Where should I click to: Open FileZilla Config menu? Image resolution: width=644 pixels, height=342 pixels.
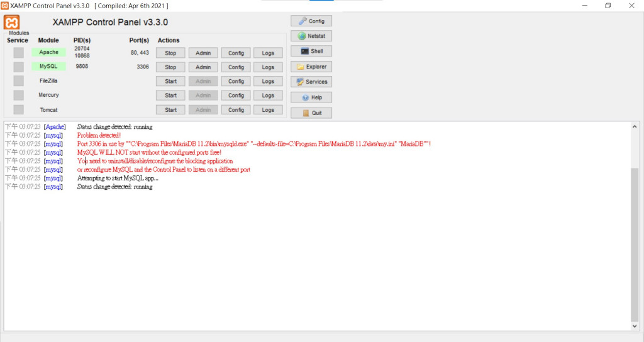[x=236, y=81]
